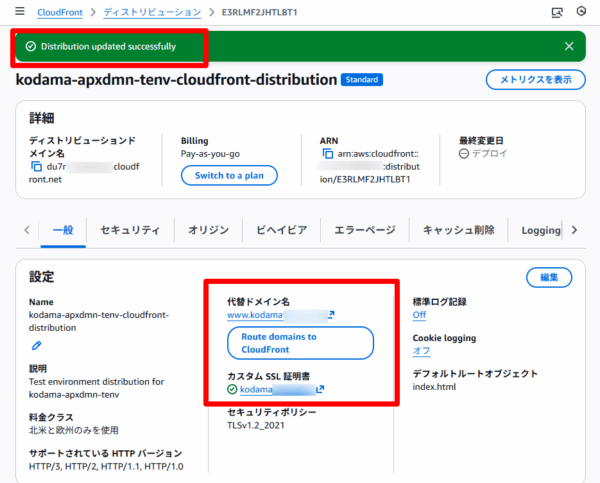Open CloudShell icon in top bar

[x=557, y=13]
